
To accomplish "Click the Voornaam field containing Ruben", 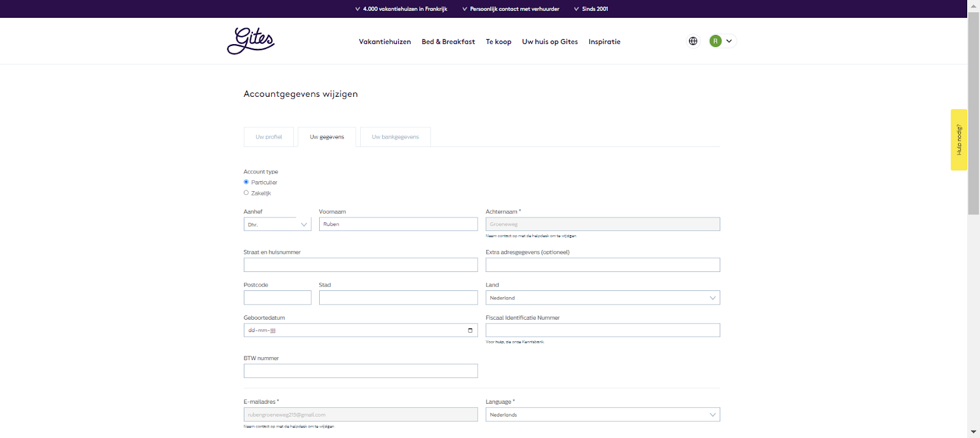I will coord(398,224).
